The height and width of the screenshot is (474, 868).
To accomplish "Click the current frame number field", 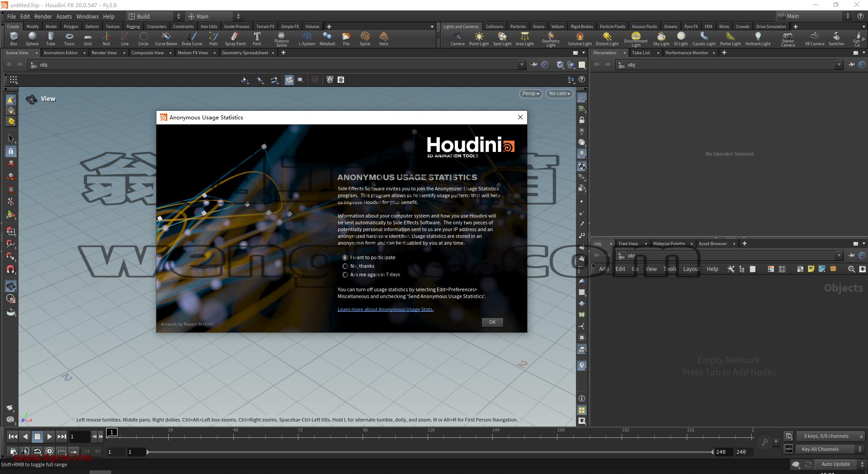I will pos(79,436).
